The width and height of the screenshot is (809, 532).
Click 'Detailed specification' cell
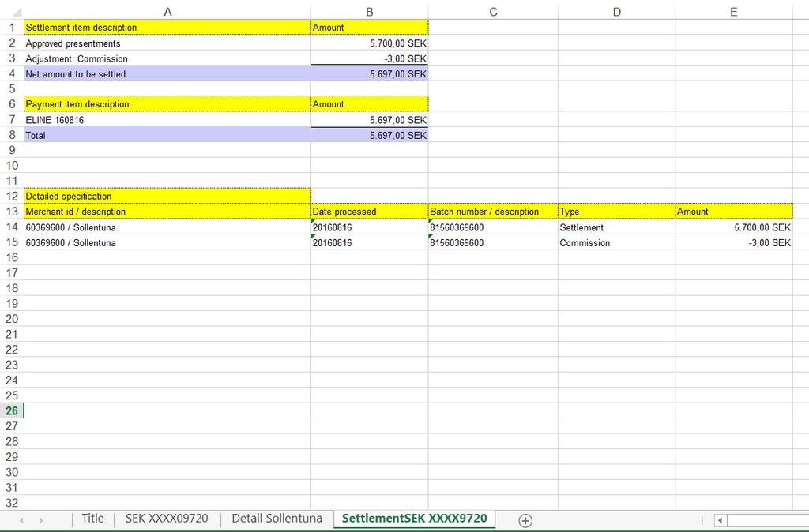[x=167, y=196]
